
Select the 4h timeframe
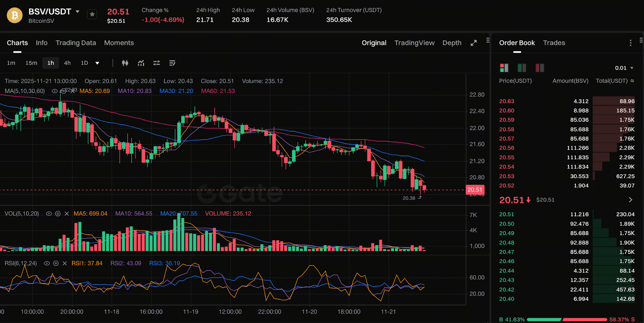point(67,63)
